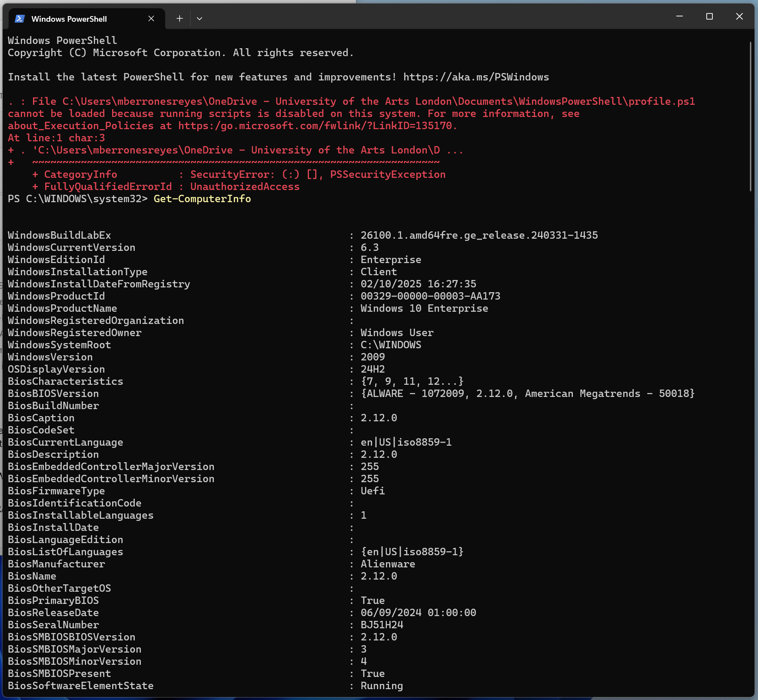Select the OSDisplayVersion 24H2 value
The height and width of the screenshot is (700, 758).
372,369
